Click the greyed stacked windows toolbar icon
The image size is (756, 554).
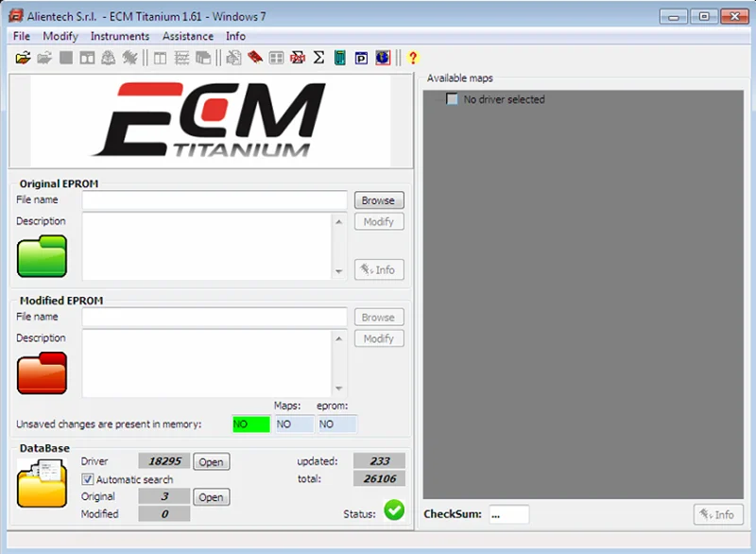[203, 59]
